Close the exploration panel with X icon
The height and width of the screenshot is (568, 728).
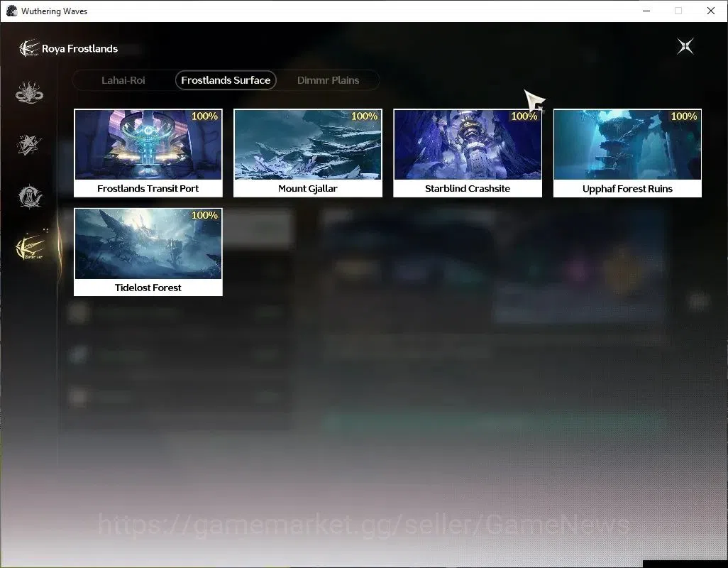point(685,46)
